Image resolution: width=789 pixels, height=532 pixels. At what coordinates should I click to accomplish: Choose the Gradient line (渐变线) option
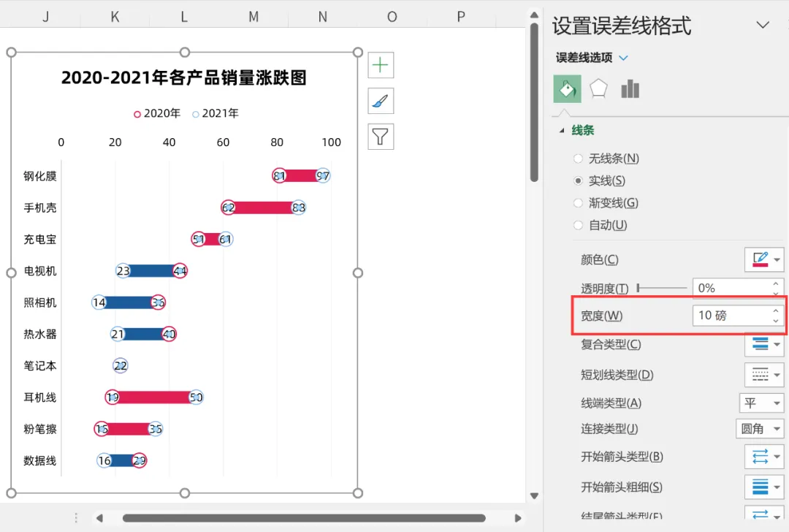coord(579,203)
